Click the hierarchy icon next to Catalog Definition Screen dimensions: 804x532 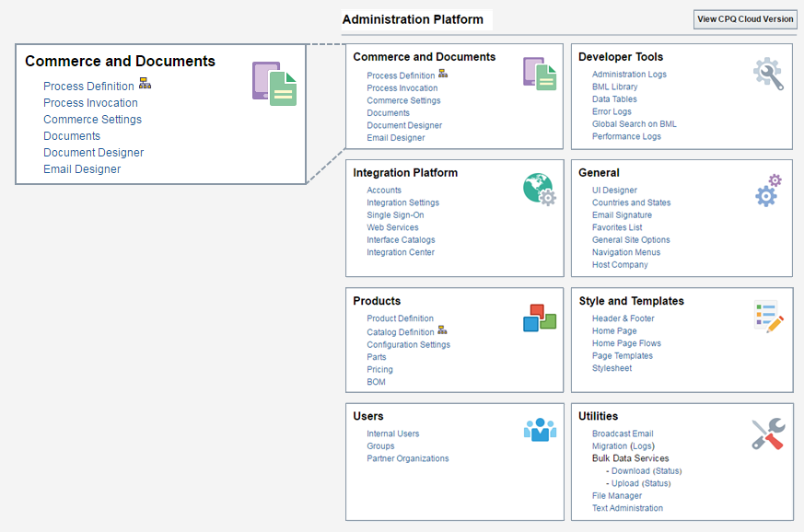(441, 331)
